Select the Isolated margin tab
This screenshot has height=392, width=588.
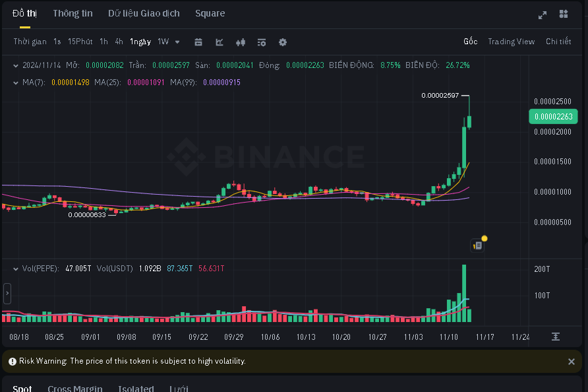pyautogui.click(x=136, y=388)
